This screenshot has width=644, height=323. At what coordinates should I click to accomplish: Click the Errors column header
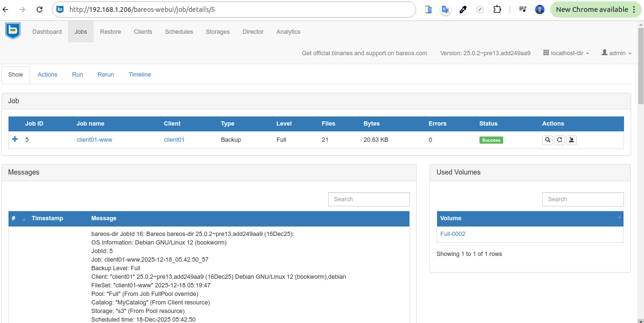(x=437, y=124)
